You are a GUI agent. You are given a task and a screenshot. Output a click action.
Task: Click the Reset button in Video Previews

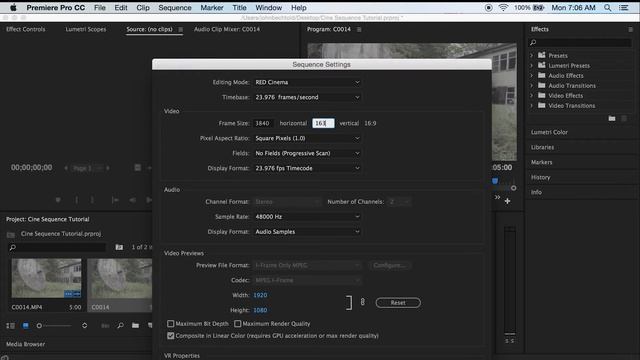(398, 302)
